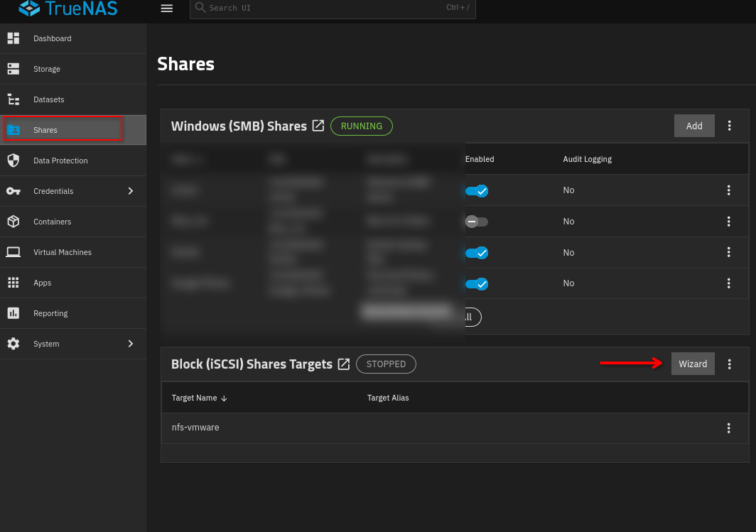Navigate to Data Protection
Screen dimensions: 756x532
point(73,161)
